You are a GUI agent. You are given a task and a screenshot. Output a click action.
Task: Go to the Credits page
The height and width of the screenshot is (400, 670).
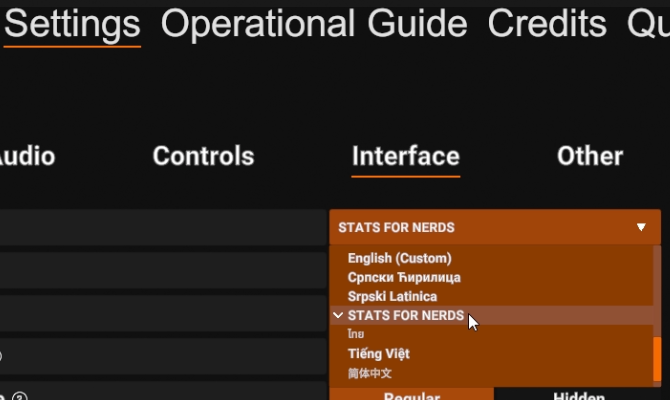(547, 24)
